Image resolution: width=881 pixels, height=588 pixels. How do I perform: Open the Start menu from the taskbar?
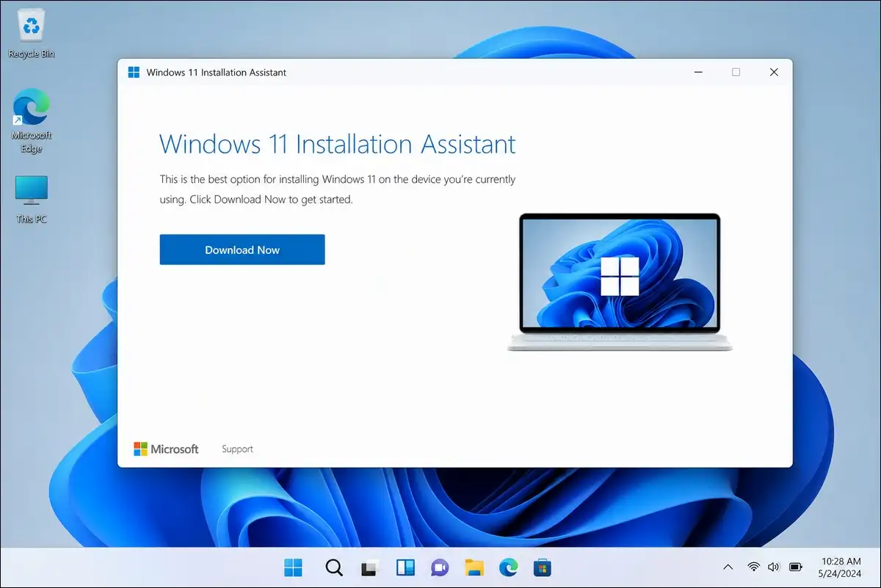pos(293,567)
